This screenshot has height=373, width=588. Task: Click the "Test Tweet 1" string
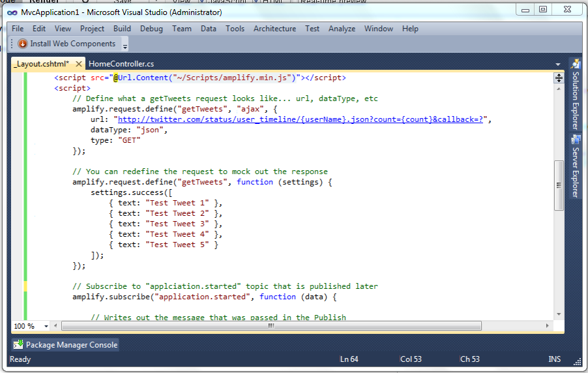pos(177,203)
